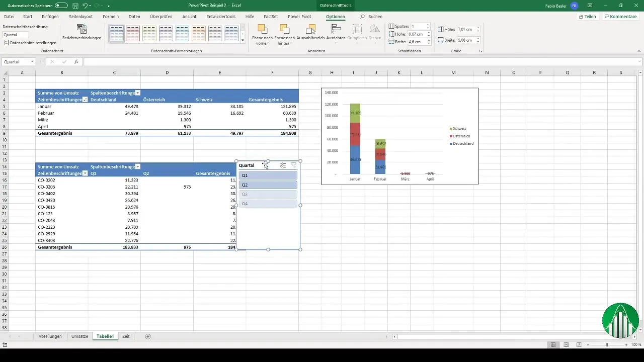The width and height of the screenshot is (644, 362).
Task: Apply the orange slicer style thumbnail
Action: (x=199, y=33)
